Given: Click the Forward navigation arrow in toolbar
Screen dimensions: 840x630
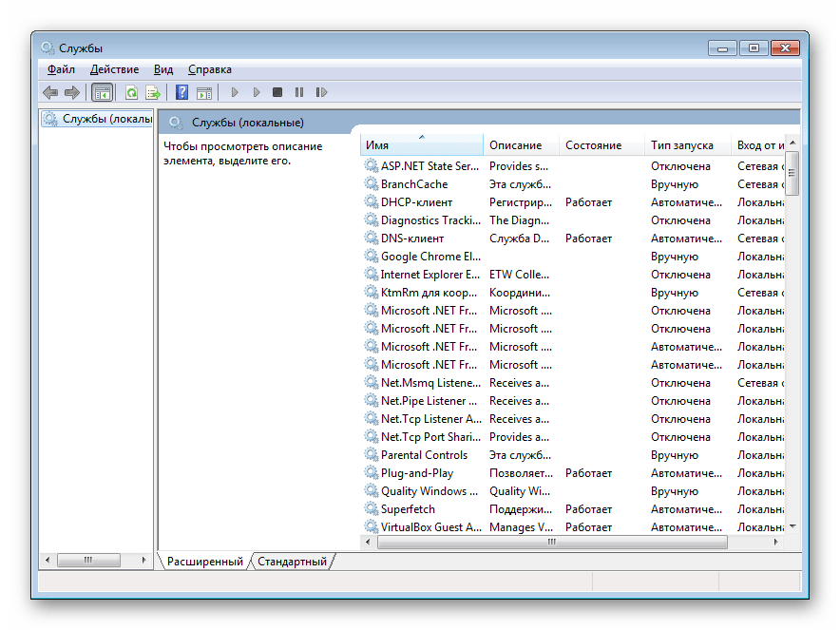Looking at the screenshot, I should tap(72, 92).
